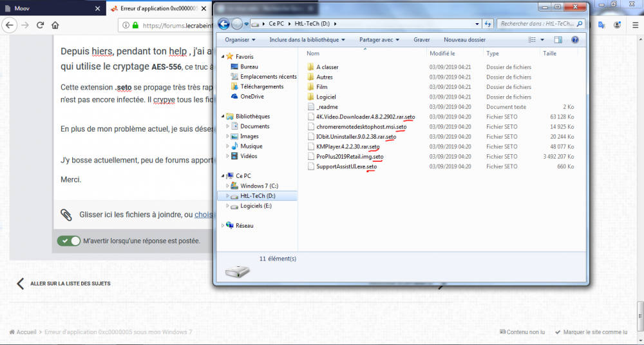
Task: Select KMPlayer.4.2.2.30.rar.seto file
Action: [348, 146]
